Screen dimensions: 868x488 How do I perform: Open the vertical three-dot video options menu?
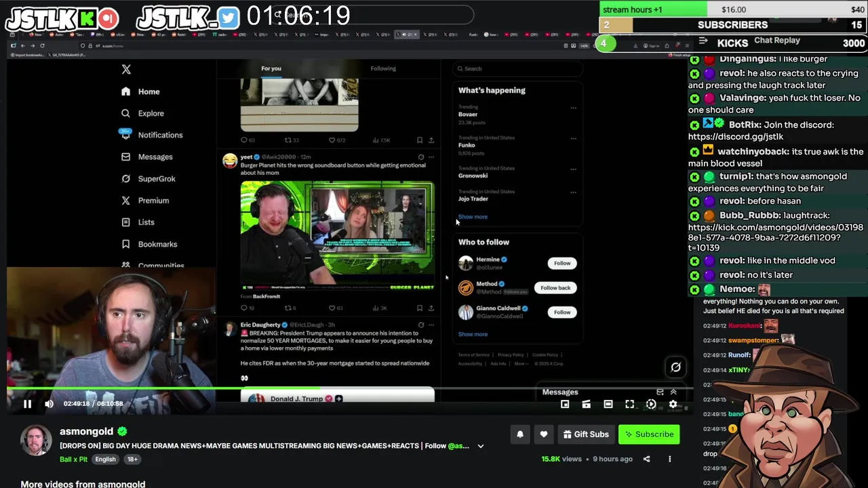point(669,459)
